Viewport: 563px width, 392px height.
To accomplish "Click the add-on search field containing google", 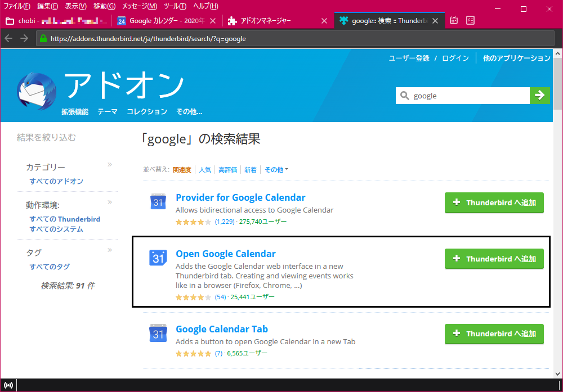I will (463, 96).
